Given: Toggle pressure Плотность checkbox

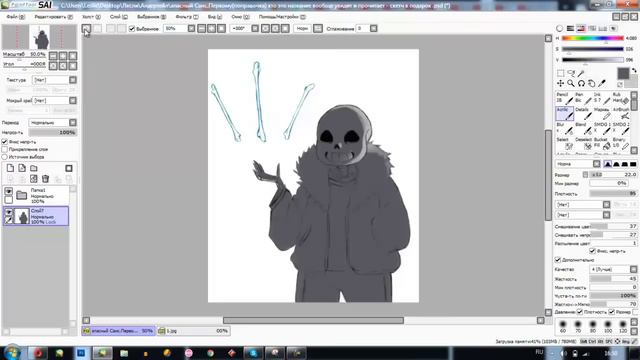Looking at the screenshot, I should coord(580,312).
